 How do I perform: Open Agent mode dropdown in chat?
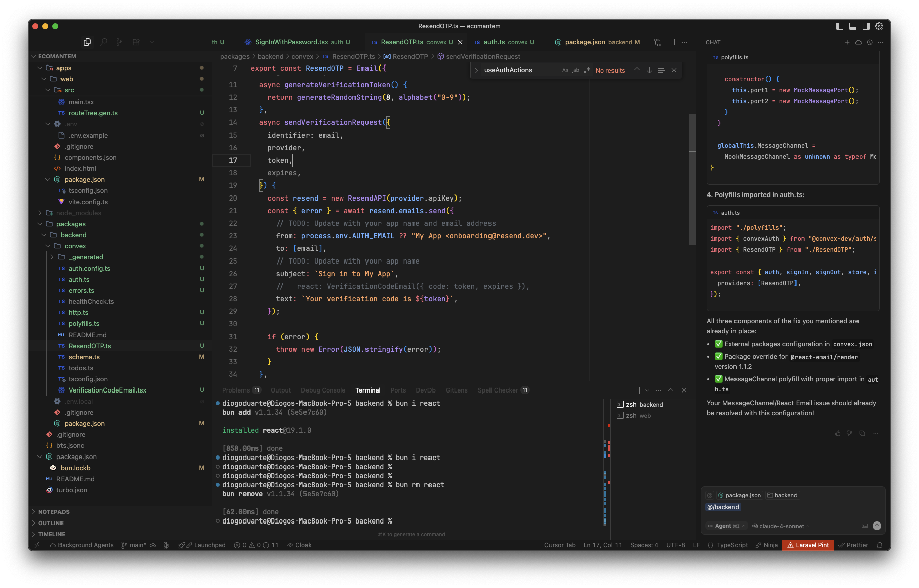pyautogui.click(x=726, y=526)
